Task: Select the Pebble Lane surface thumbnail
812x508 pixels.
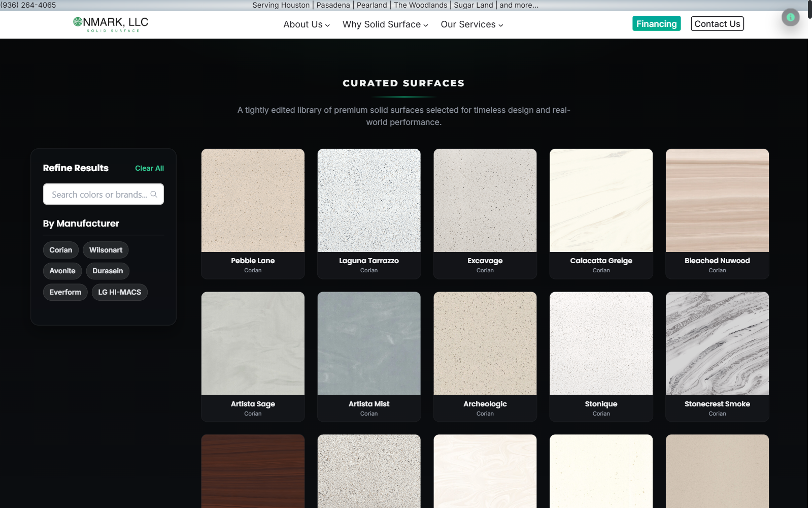Action: coord(252,200)
